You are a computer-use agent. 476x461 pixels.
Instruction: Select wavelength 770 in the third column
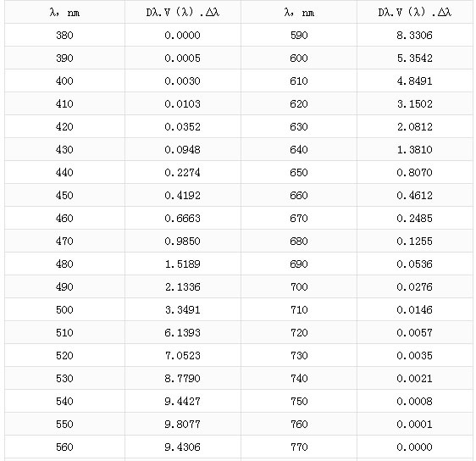299,447
